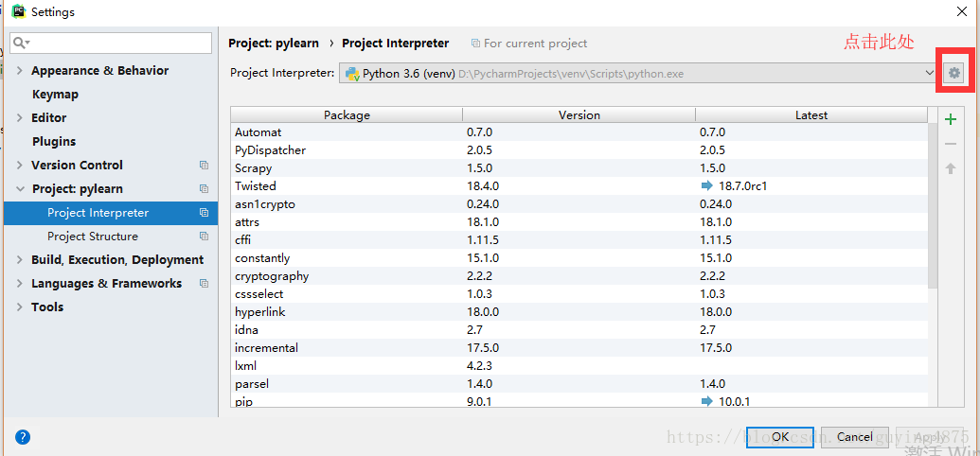Image resolution: width=980 pixels, height=456 pixels.
Task: Open the interpreter settings gear icon
Action: pyautogui.click(x=953, y=73)
